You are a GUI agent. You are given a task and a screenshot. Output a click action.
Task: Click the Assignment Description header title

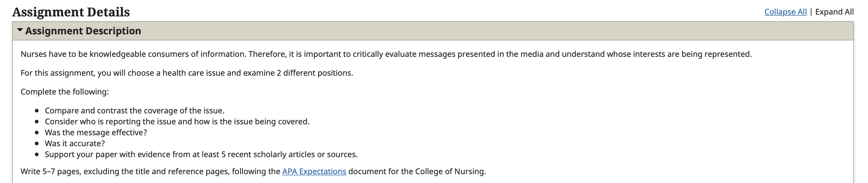click(x=83, y=31)
